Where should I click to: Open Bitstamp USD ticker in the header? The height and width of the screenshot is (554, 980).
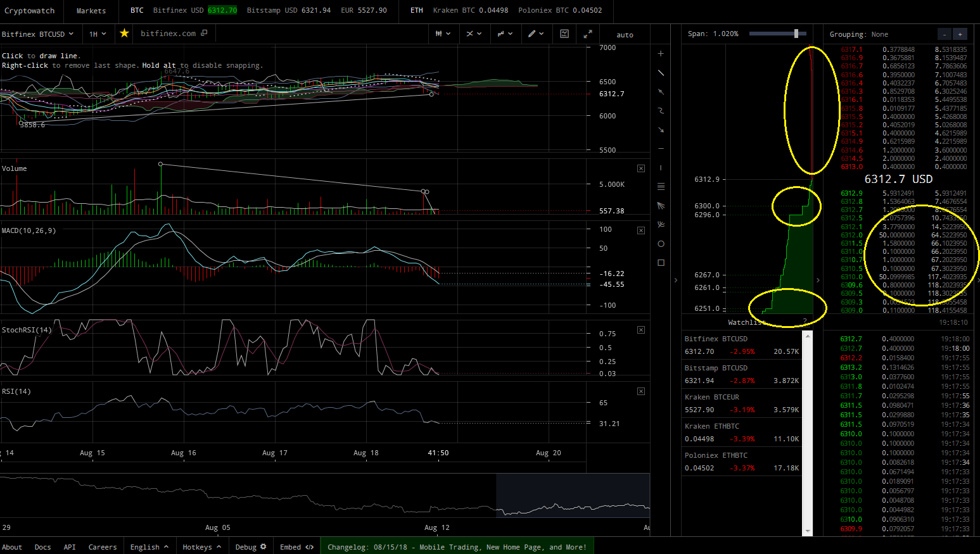pos(289,10)
